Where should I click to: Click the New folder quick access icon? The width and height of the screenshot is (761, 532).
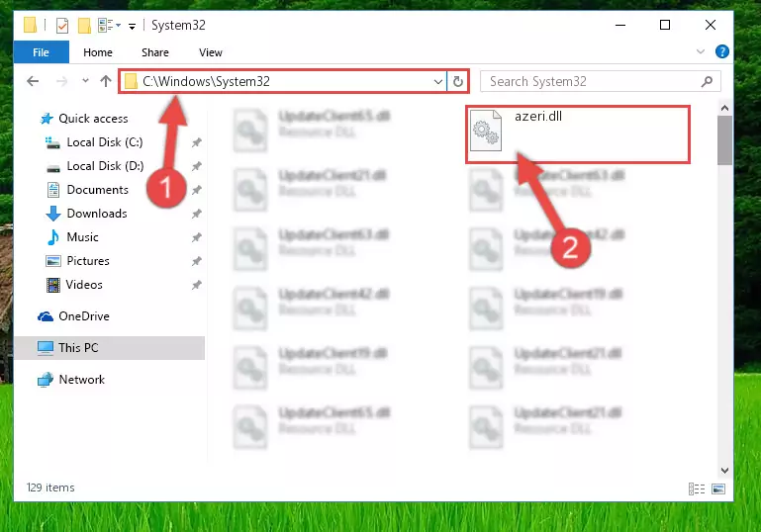coord(84,26)
